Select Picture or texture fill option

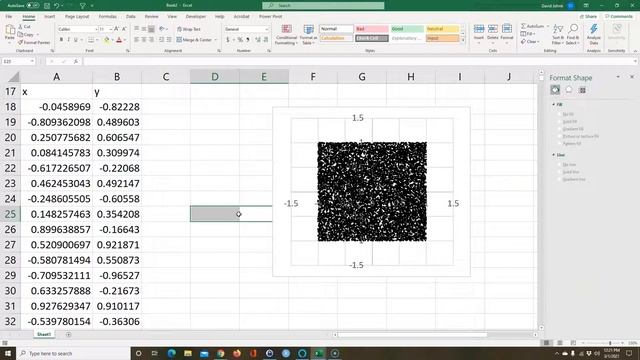[x=560, y=136]
